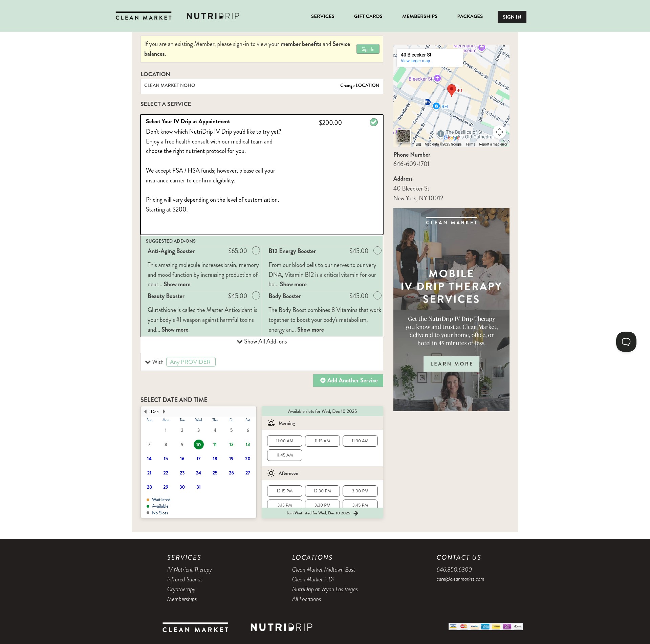Select the Beauty Booster add-on
This screenshot has width=650, height=644.
click(x=256, y=295)
